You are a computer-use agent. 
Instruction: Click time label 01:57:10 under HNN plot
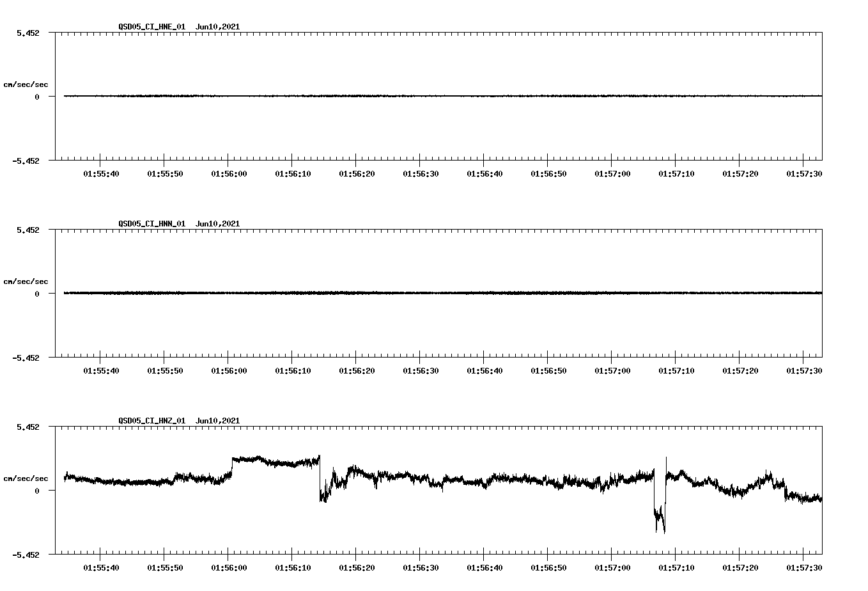point(676,371)
